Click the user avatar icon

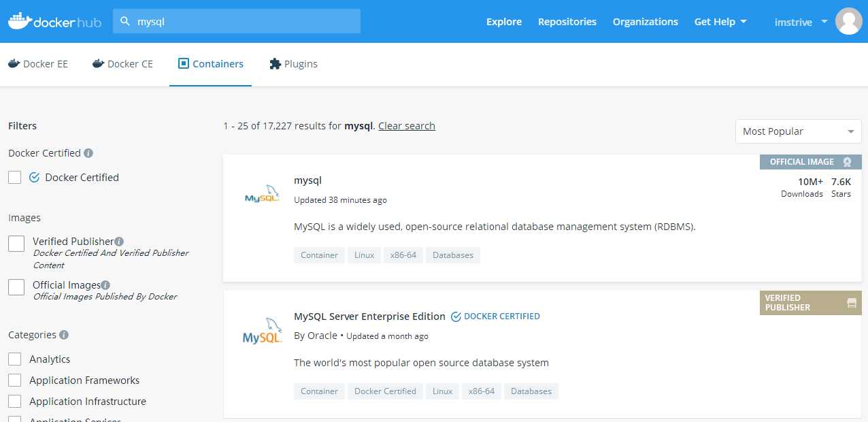pos(848,21)
